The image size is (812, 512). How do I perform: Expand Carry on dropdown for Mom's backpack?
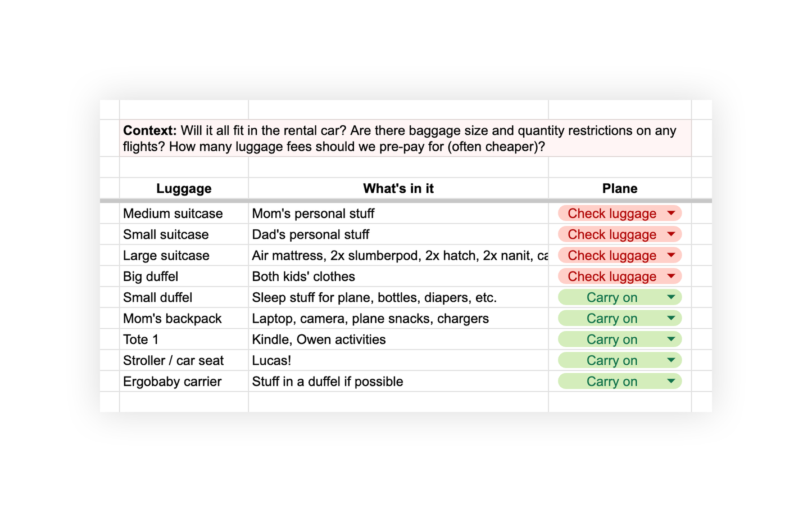(670, 319)
